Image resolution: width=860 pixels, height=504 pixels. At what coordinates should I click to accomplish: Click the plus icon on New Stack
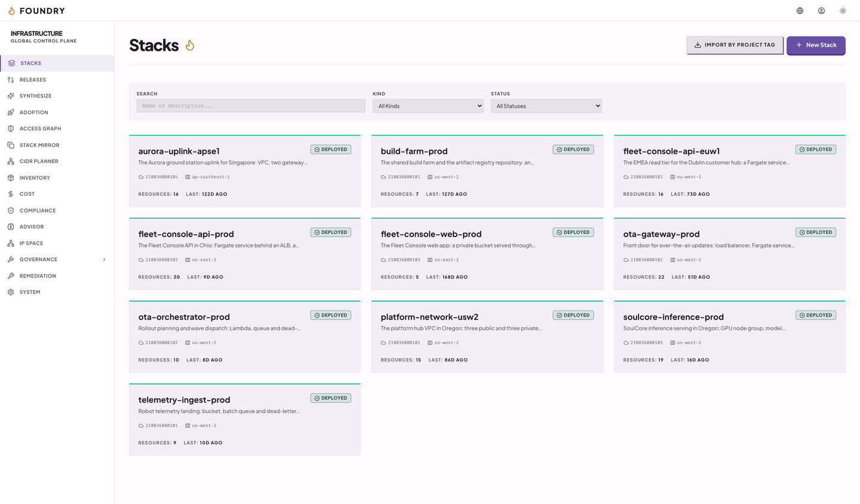799,45
